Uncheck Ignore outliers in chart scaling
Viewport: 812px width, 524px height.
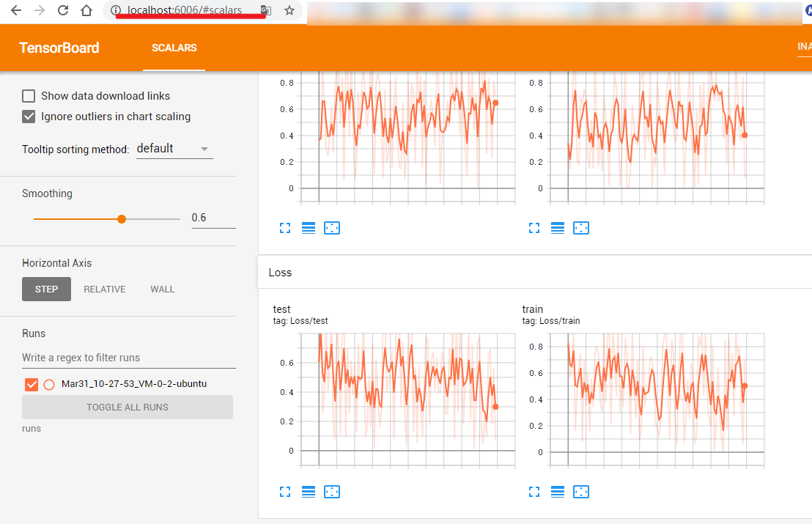[29, 117]
